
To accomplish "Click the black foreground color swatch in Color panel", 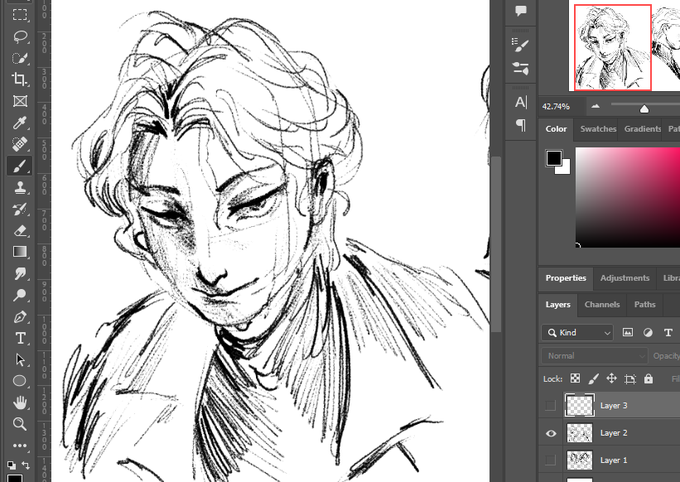I will point(554,158).
